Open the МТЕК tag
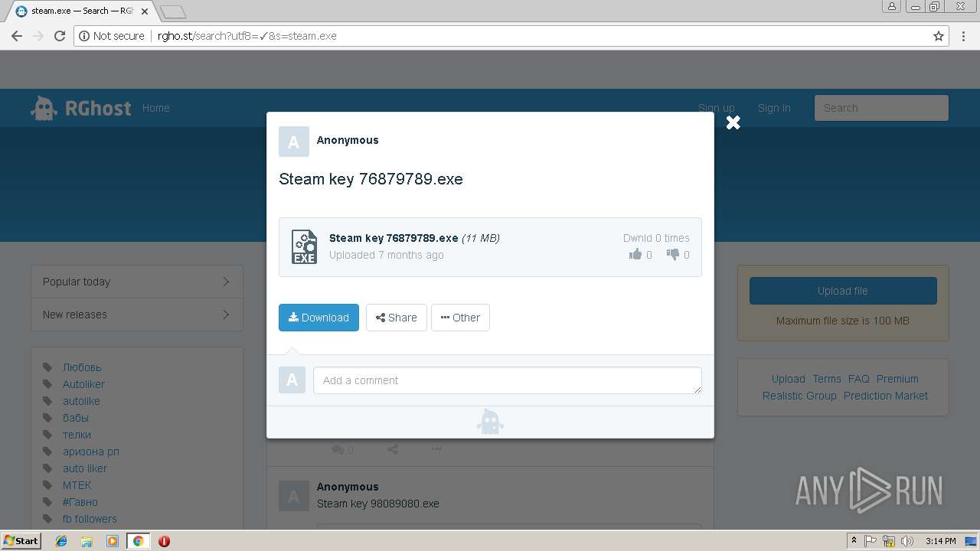 click(x=77, y=485)
